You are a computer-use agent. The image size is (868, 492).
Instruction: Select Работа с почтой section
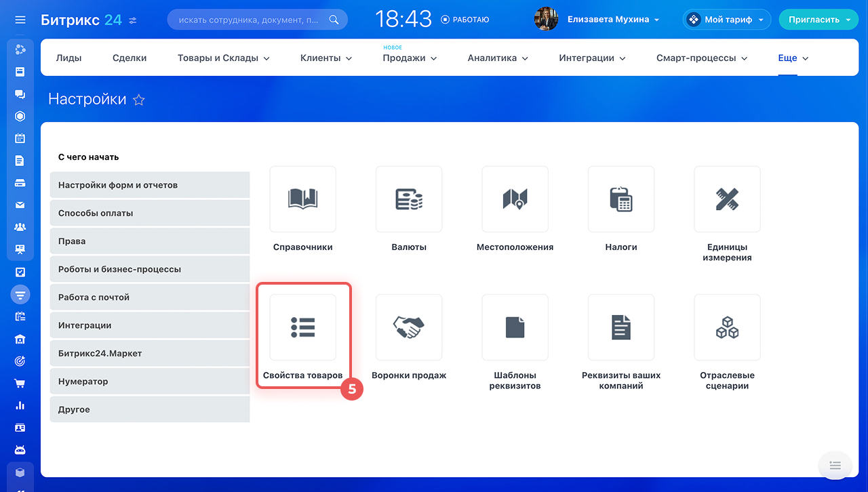point(150,298)
